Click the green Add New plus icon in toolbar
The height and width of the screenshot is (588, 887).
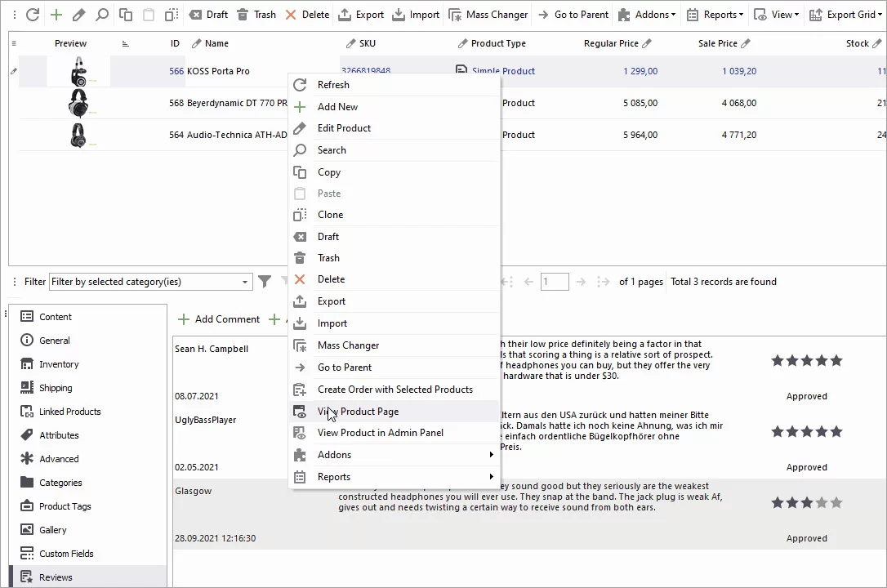click(56, 15)
